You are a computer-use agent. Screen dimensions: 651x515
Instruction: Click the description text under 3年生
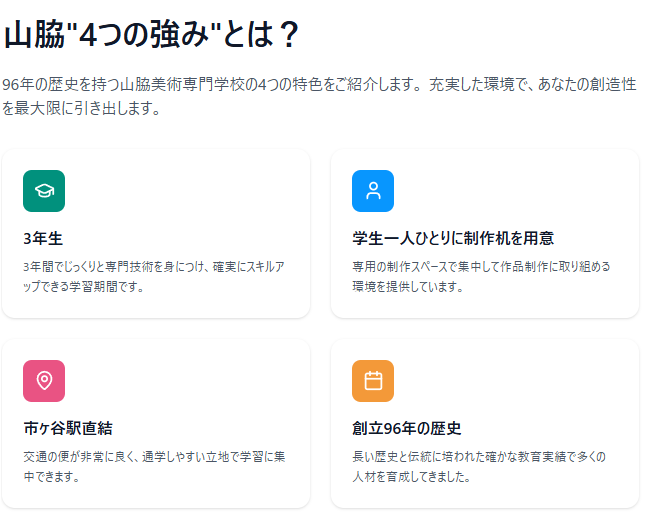[x=153, y=276]
